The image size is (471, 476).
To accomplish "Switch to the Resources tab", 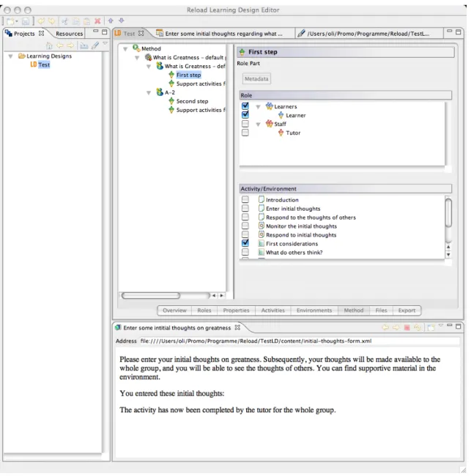I will point(70,34).
